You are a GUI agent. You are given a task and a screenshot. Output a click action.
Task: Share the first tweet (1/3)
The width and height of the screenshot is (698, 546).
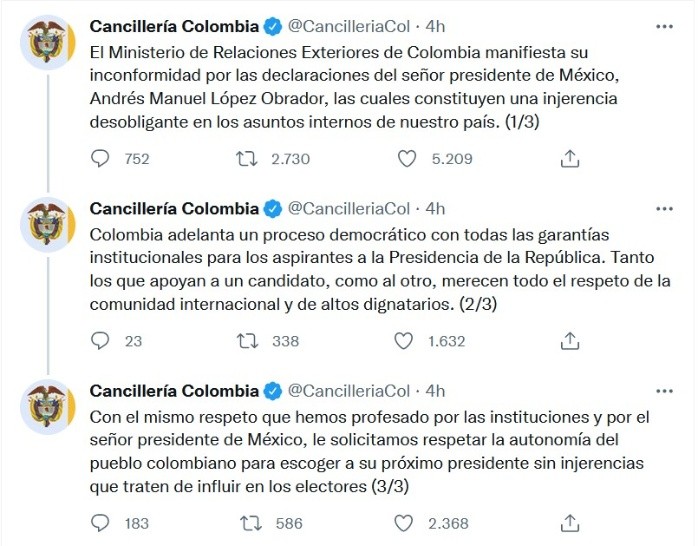click(x=569, y=158)
